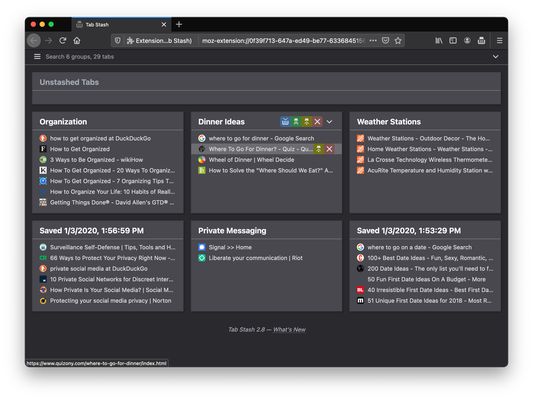The image size is (533, 400).
Task: Save page to Pocket
Action: coord(385,40)
